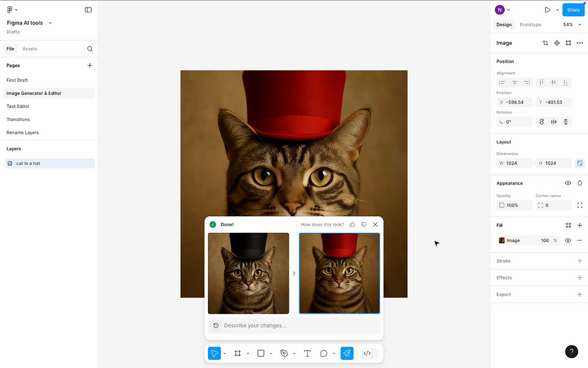Add a new page with plus icon
Image resolution: width=588 pixels, height=368 pixels.
pyautogui.click(x=90, y=66)
